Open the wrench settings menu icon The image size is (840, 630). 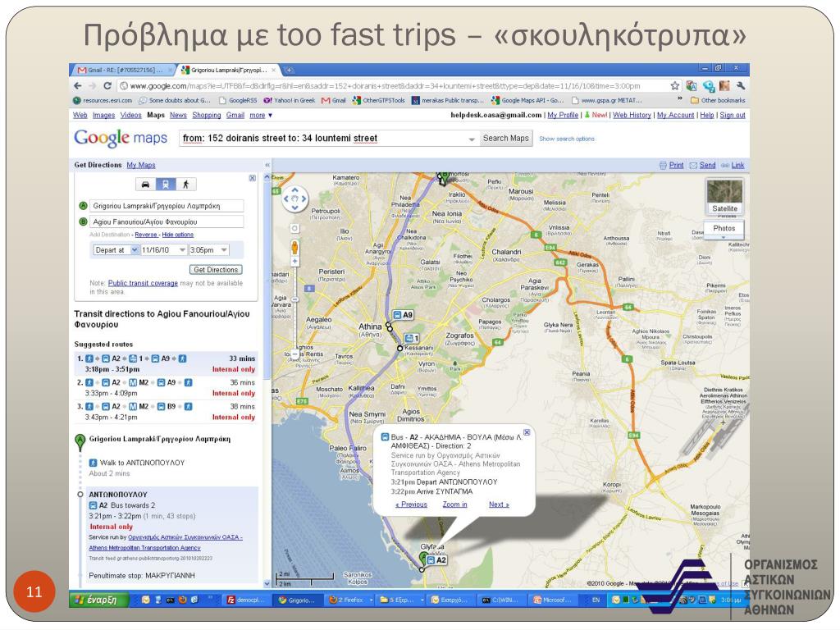pyautogui.click(x=741, y=85)
